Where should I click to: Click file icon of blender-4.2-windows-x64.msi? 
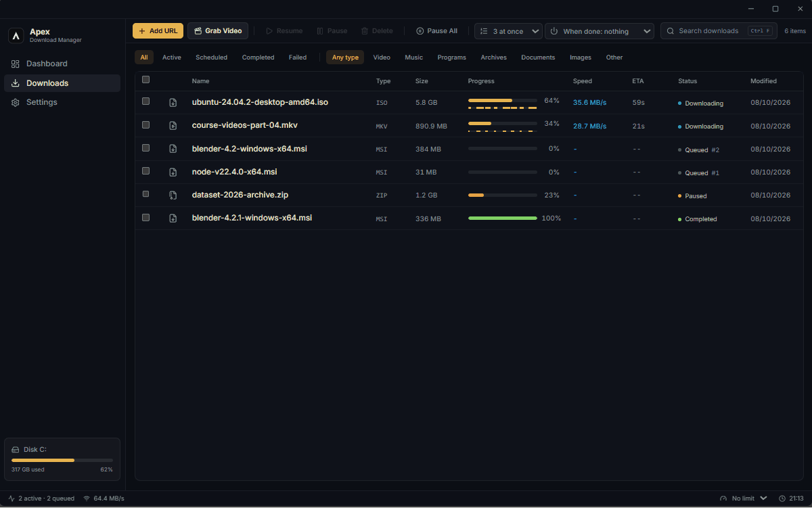click(x=173, y=149)
